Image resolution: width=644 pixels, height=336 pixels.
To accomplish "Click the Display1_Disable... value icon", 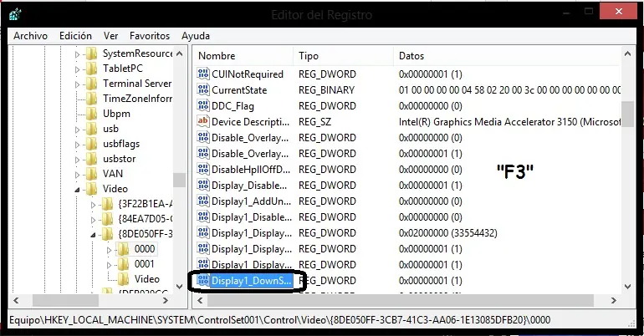I will coord(203,217).
